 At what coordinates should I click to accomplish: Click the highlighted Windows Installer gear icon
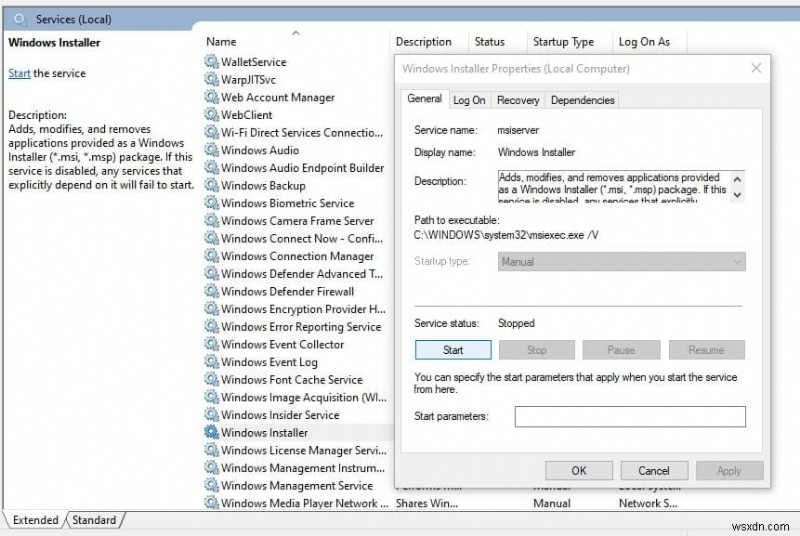point(211,432)
